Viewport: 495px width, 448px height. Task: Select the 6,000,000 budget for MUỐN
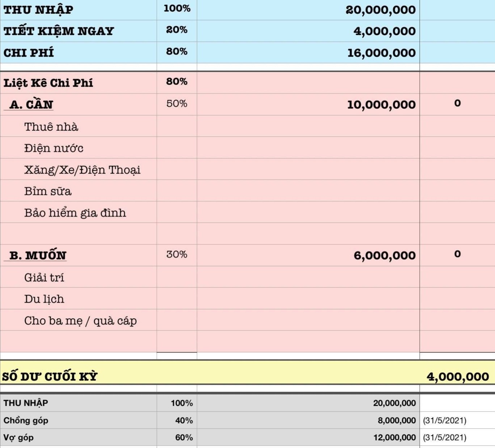tap(385, 255)
